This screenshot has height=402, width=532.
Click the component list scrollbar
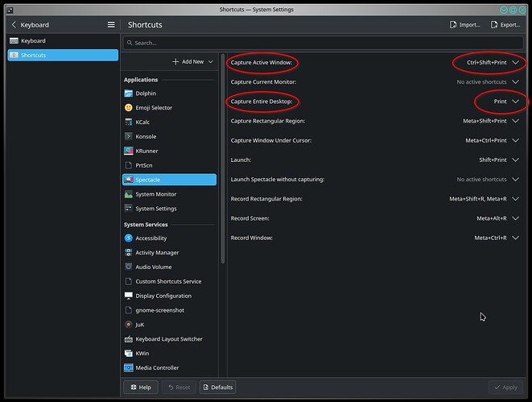(223, 158)
